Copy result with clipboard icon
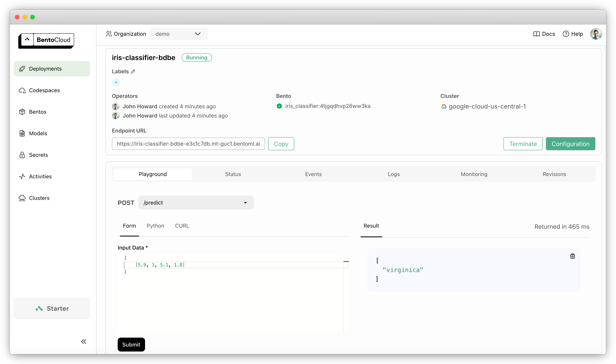This screenshot has width=616, height=364. (x=572, y=256)
